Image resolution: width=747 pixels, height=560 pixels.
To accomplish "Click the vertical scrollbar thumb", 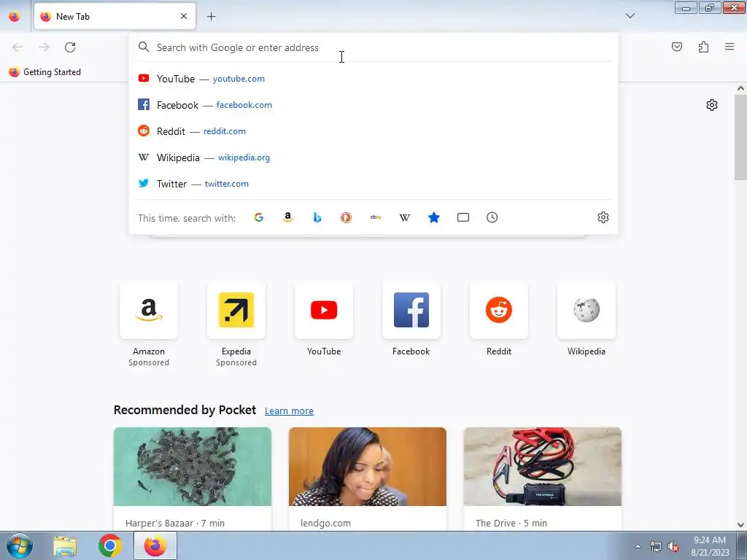I will click(x=740, y=138).
